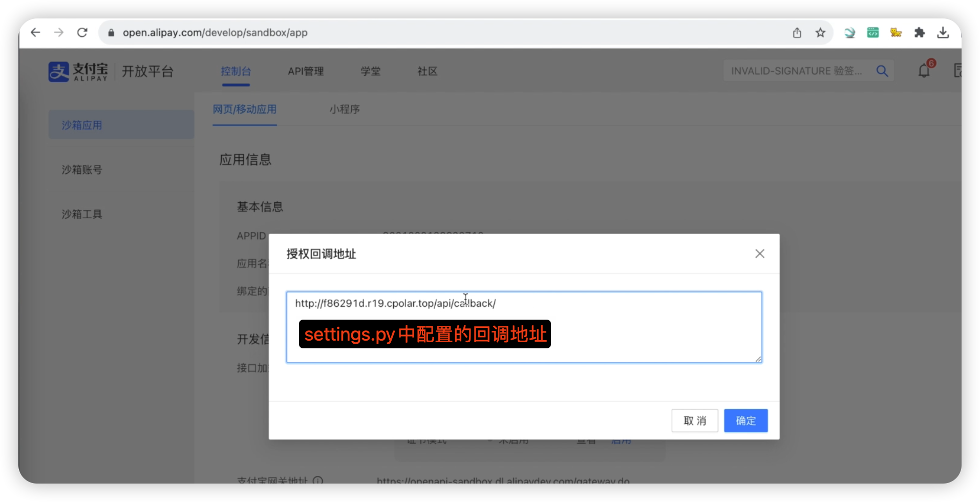Open the 控制台 navigation tab
980x502 pixels.
coord(236,71)
